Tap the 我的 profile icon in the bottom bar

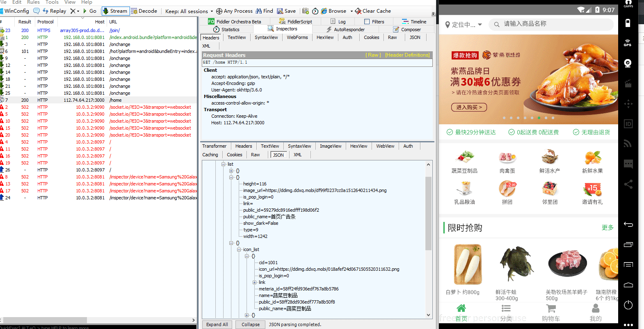[596, 308]
